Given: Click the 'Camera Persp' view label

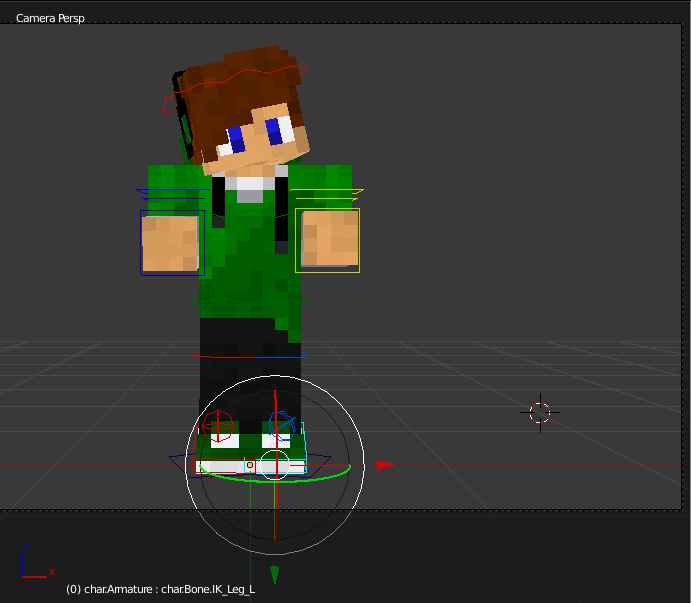Looking at the screenshot, I should pos(50,18).
